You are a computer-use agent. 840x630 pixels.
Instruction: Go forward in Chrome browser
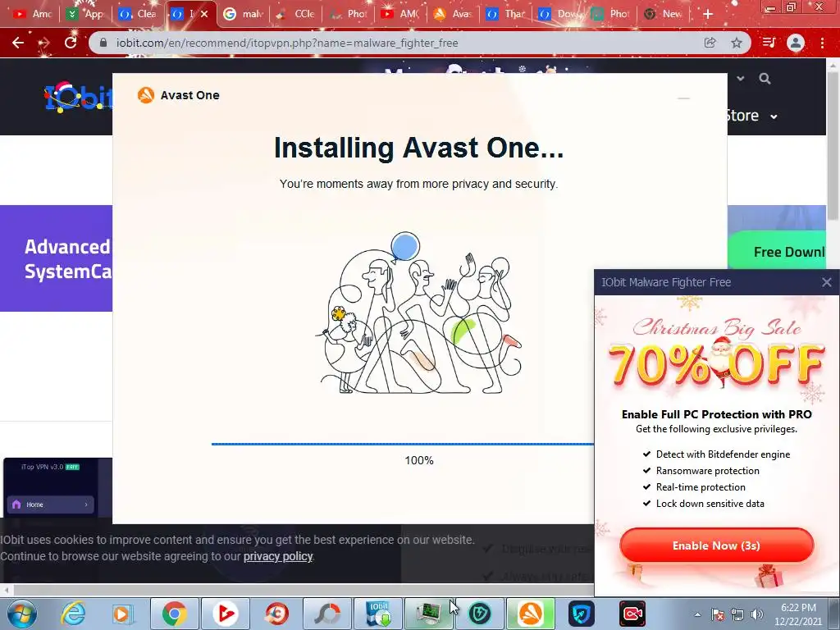coord(44,43)
